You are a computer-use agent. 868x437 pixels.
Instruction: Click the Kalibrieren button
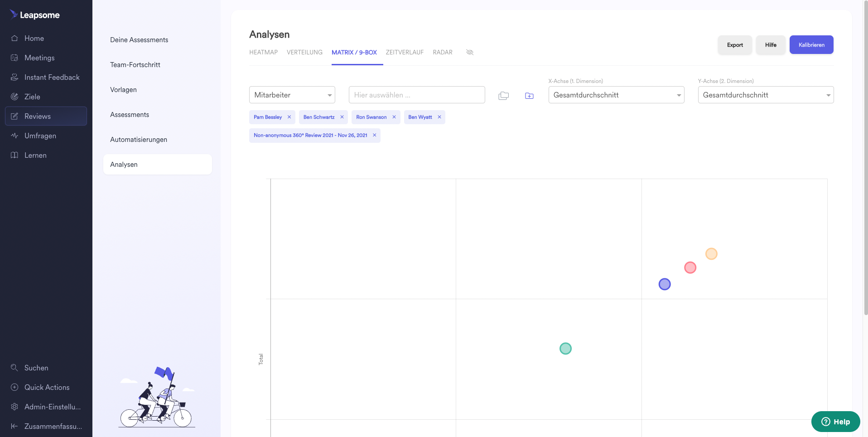811,45
